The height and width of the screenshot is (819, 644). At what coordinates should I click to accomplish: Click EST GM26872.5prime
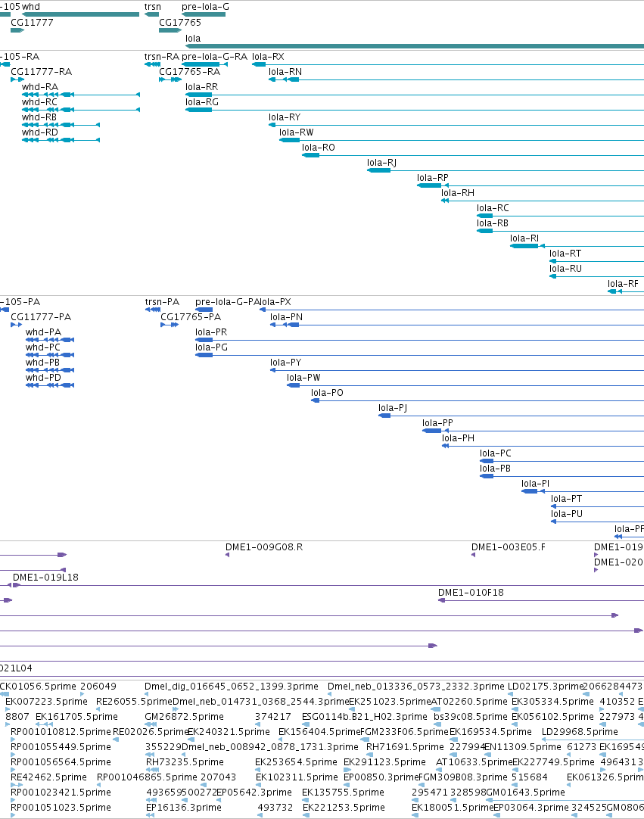[185, 717]
